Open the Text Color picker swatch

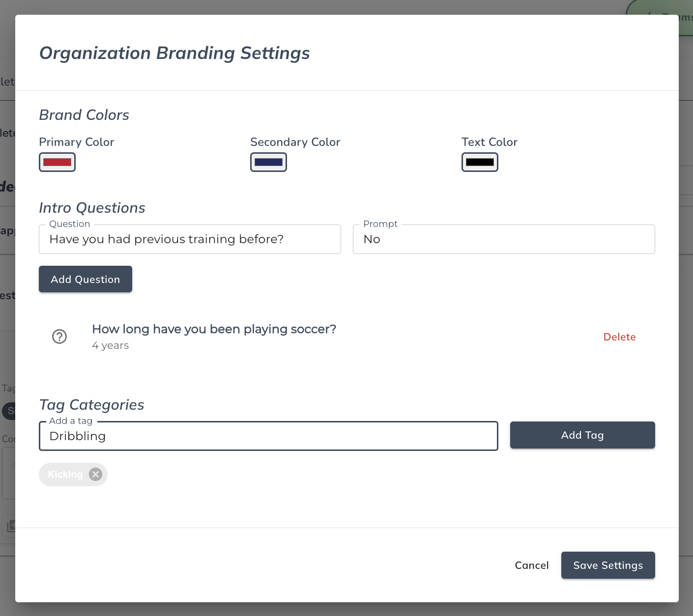[480, 162]
